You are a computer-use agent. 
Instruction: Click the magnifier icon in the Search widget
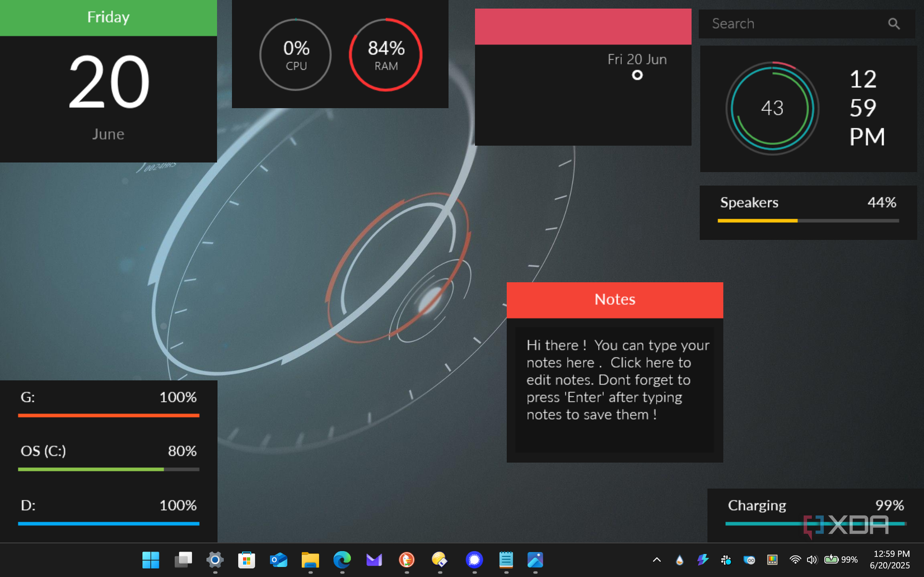[894, 24]
